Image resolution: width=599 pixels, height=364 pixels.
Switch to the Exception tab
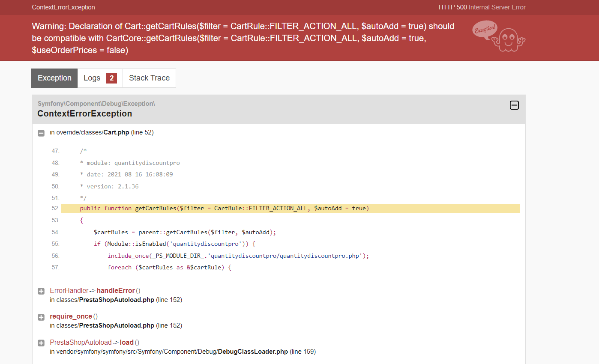point(54,78)
